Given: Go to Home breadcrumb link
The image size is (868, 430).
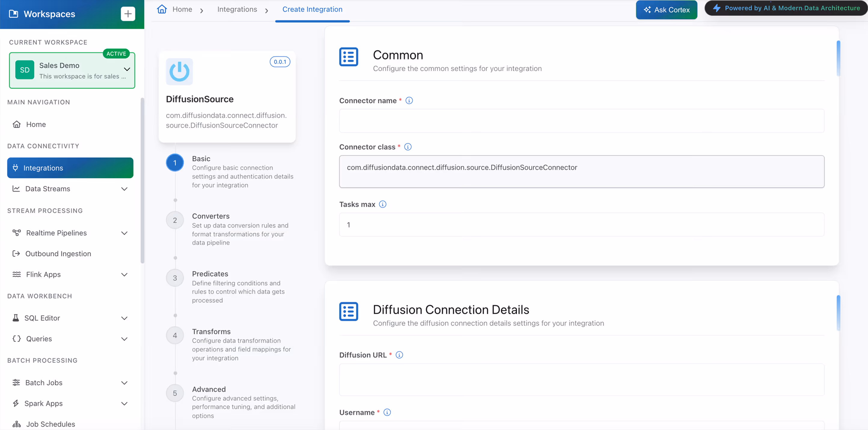Looking at the screenshot, I should [x=182, y=9].
